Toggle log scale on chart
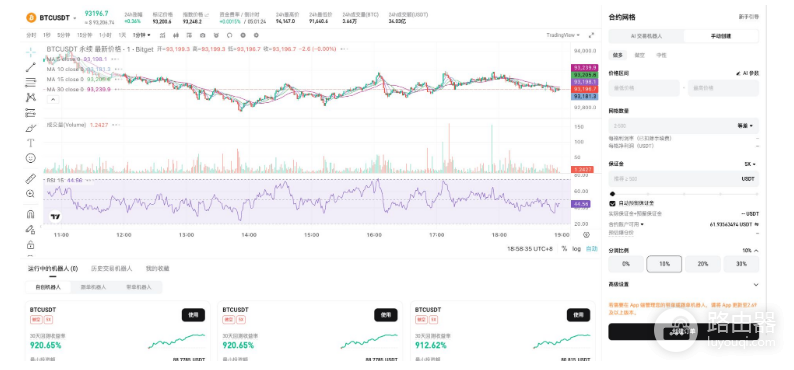The image size is (794, 370). tap(577, 249)
